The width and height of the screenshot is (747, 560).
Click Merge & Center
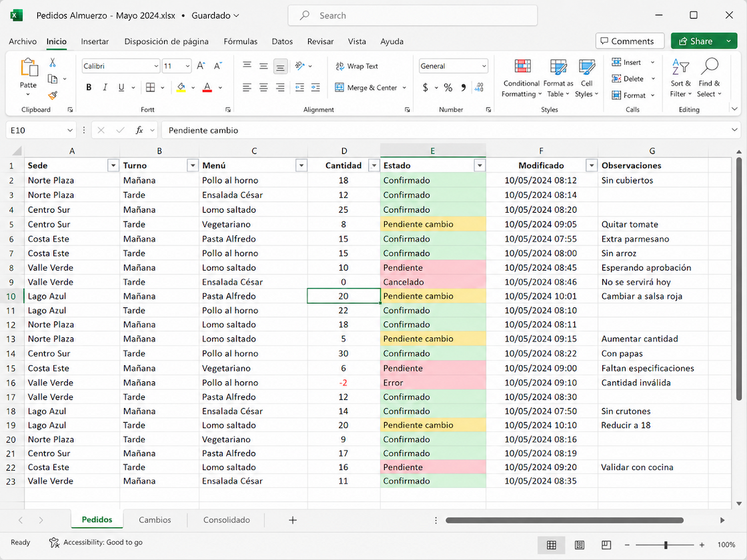[x=366, y=87]
